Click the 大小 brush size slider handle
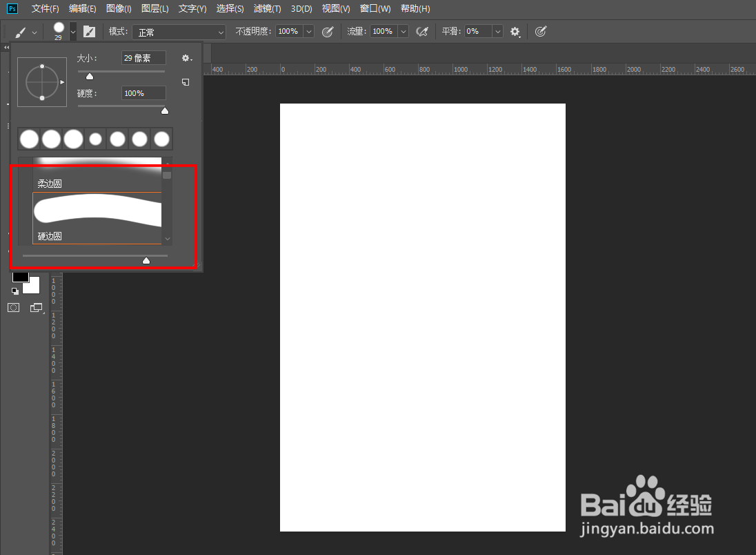Screen dimensions: 756x555 (90, 76)
